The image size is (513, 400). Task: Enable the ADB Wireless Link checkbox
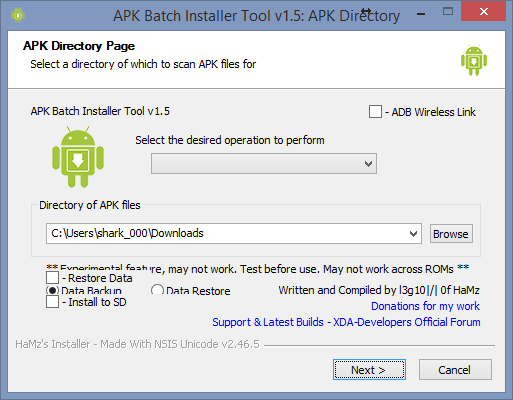[x=375, y=112]
